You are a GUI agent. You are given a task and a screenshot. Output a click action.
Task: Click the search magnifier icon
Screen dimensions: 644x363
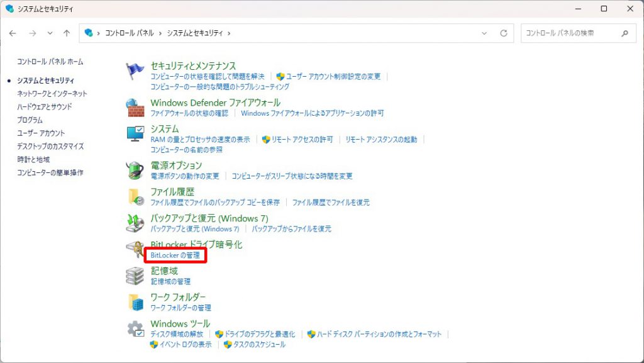[x=625, y=33]
